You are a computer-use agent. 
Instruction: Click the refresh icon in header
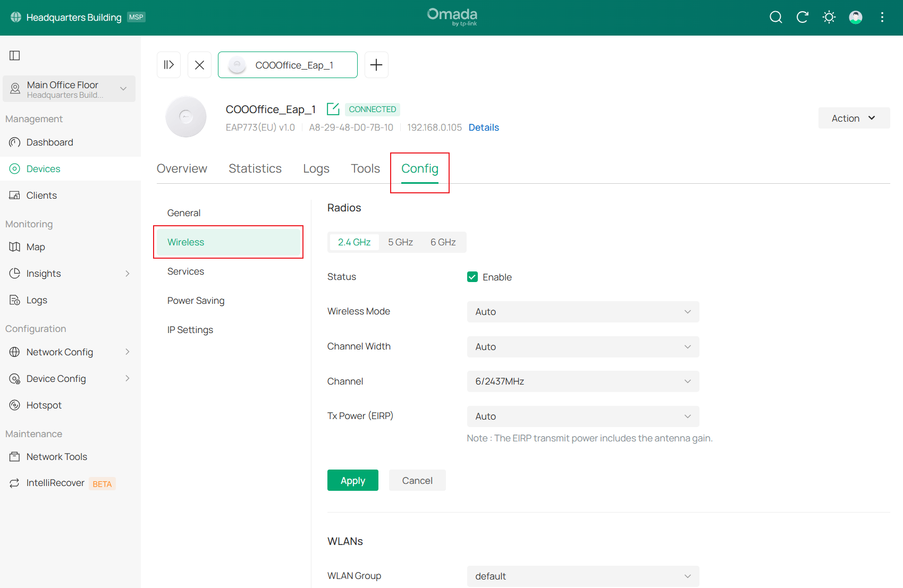[x=802, y=18]
